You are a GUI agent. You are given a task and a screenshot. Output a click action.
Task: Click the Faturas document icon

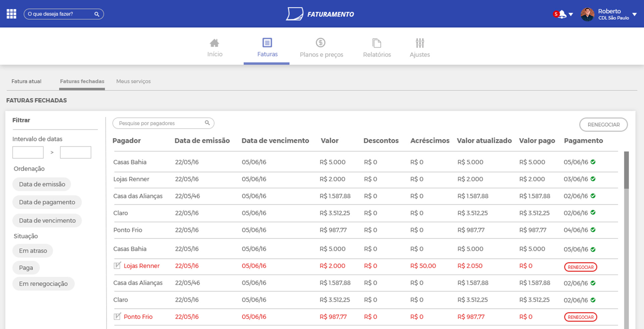[267, 43]
